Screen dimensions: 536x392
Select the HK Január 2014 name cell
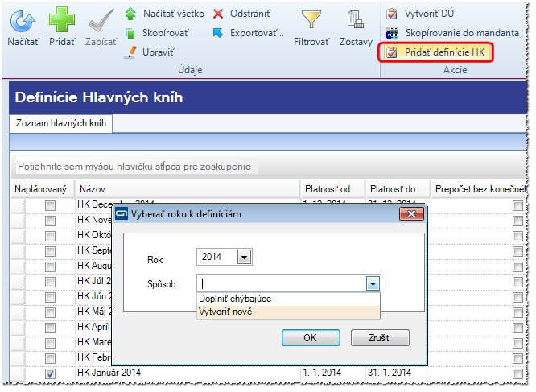[188, 373]
